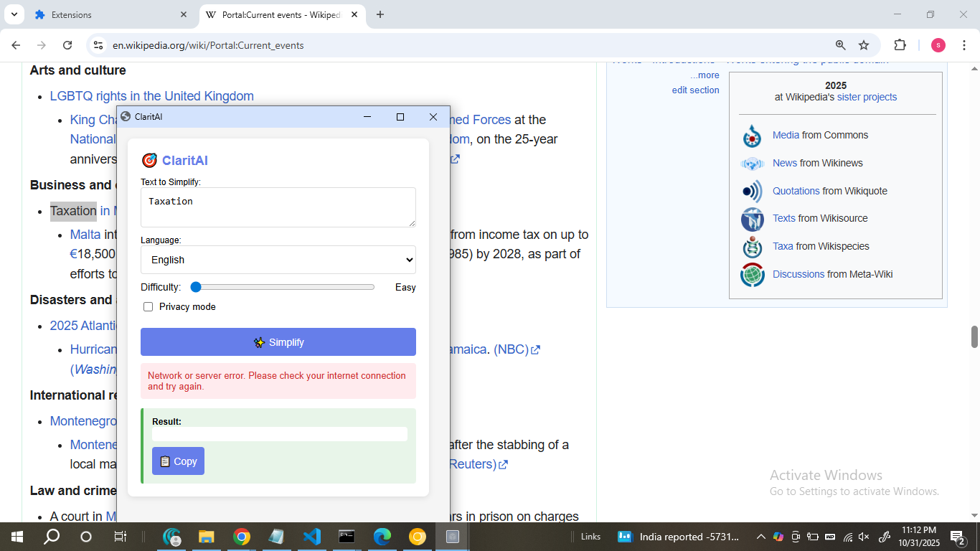980x551 pixels.
Task: Click the zoom magnifier icon in address bar
Action: (841, 45)
